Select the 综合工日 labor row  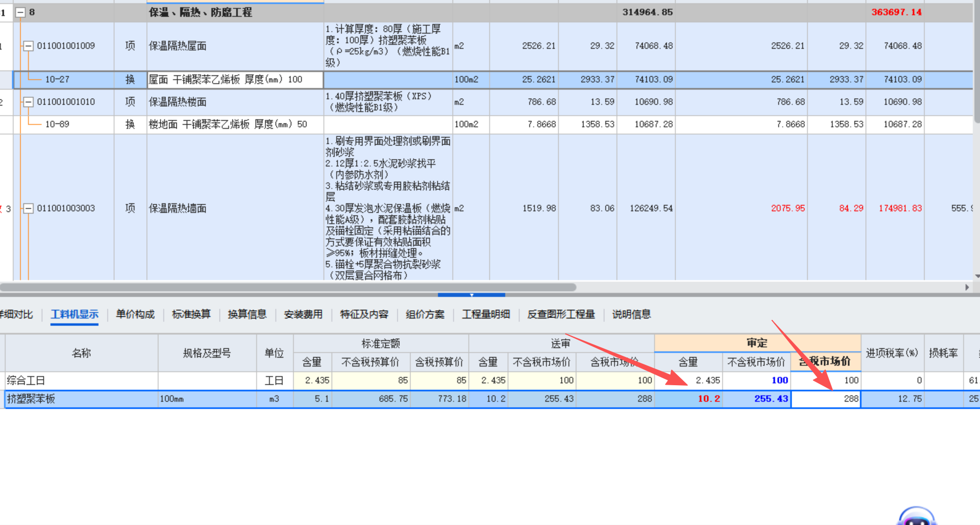pos(80,380)
